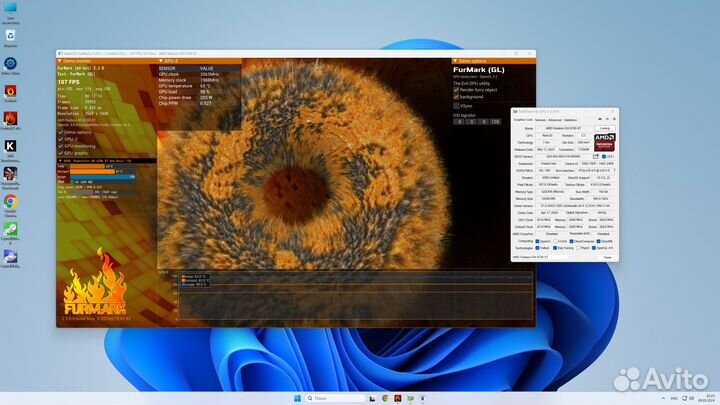Show hidden icons in system tray
This screenshot has height=405, width=720.
pyautogui.click(x=663, y=398)
